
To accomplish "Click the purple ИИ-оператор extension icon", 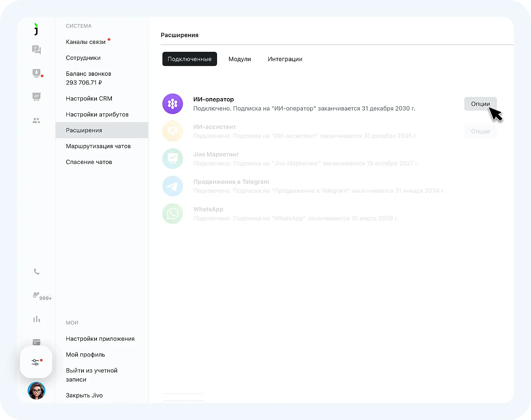I will [x=172, y=104].
